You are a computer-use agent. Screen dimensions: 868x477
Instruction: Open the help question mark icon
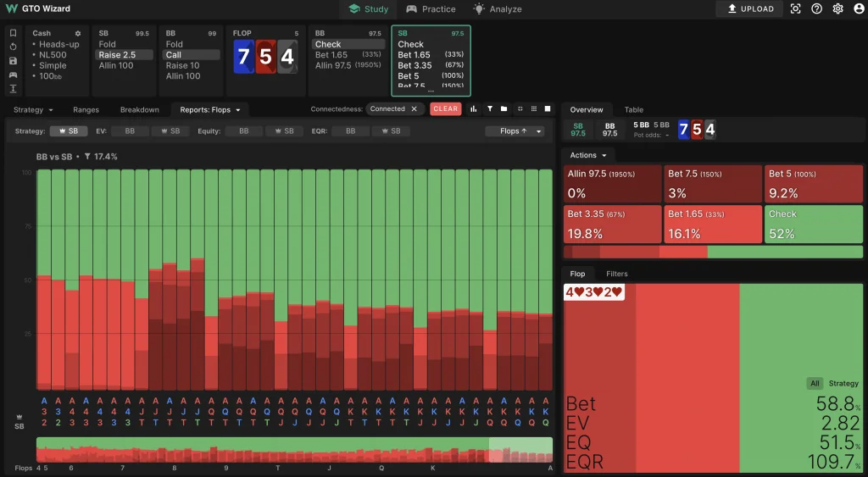click(x=816, y=9)
